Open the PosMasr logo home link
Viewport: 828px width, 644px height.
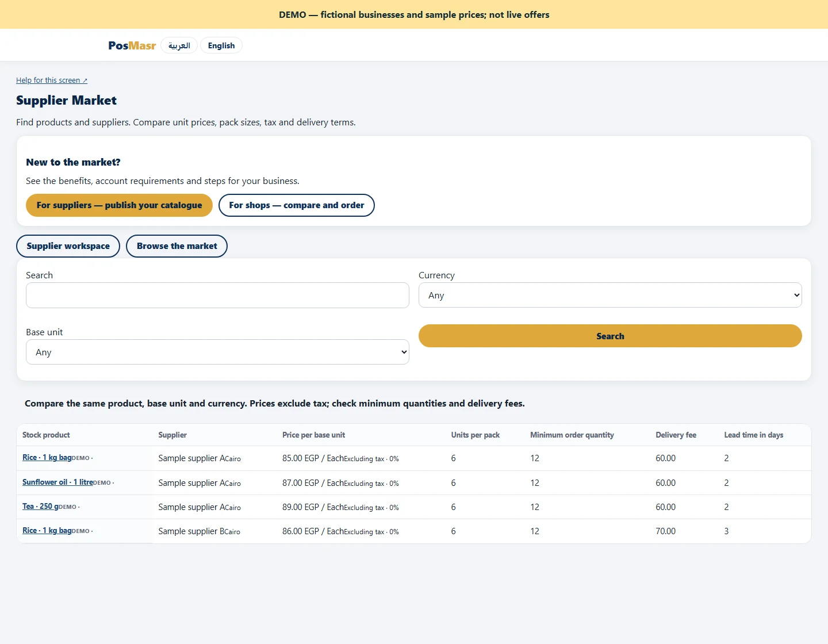click(x=132, y=45)
